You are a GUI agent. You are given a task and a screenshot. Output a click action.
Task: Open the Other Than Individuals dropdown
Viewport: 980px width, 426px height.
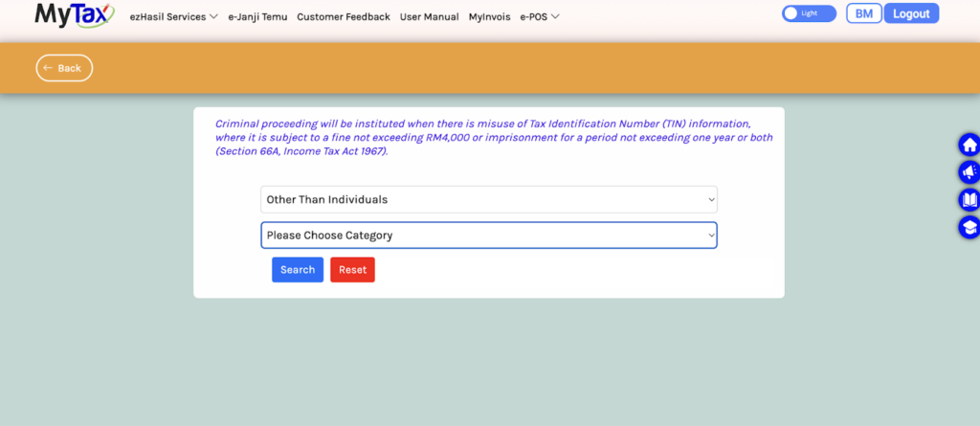click(x=488, y=199)
